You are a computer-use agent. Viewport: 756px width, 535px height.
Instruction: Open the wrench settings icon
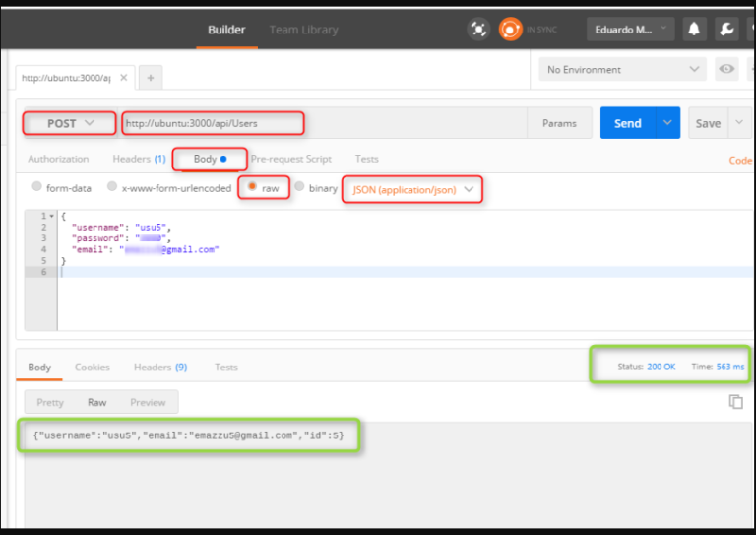coord(726,30)
